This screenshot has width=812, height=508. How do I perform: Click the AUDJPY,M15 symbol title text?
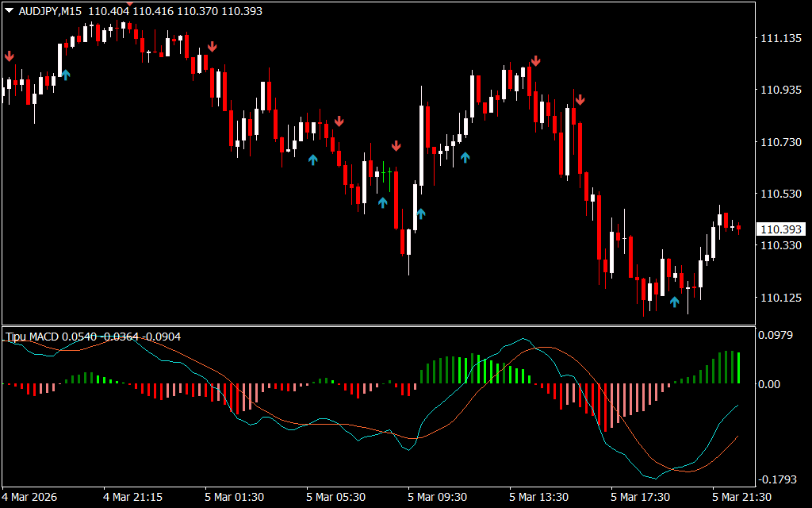point(49,11)
